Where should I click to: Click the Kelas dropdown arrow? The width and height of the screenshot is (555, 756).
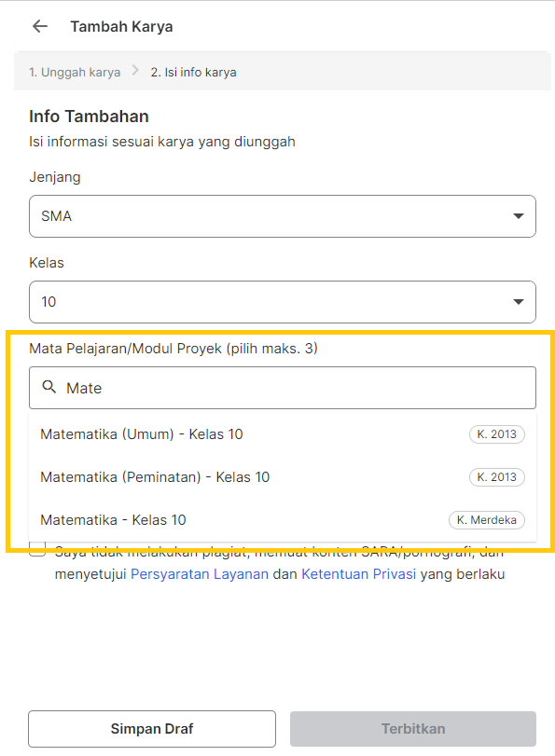(519, 302)
